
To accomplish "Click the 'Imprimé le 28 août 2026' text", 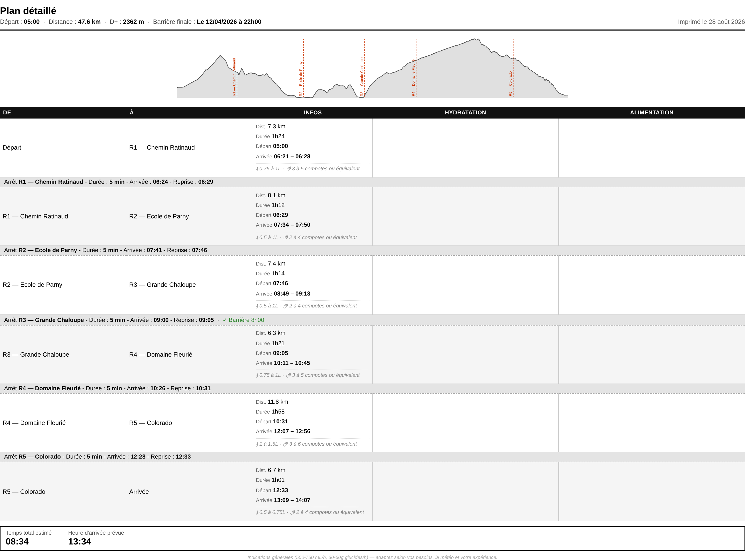I will (x=711, y=22).
